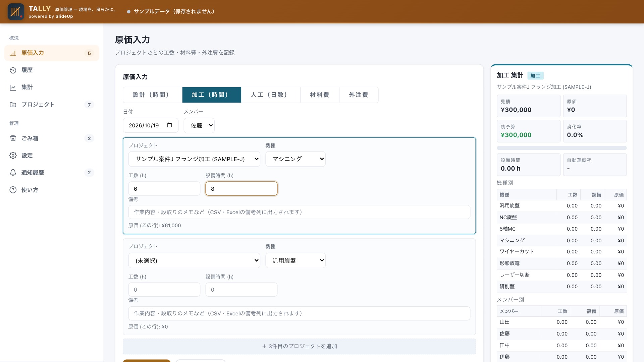The height and width of the screenshot is (362, 644).
Task: Click the 見積 ¥300,000 card
Action: [x=529, y=106]
